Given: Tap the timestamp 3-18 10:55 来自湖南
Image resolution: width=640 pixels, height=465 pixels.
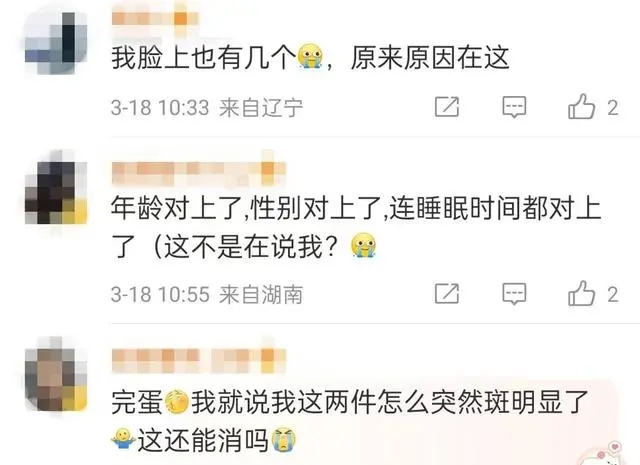Looking at the screenshot, I should pyautogui.click(x=207, y=294).
